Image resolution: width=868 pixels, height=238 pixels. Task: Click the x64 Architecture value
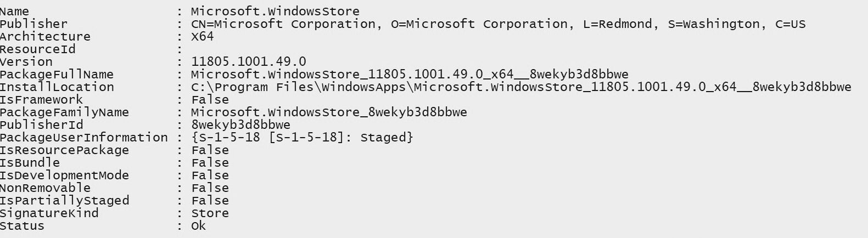(x=202, y=37)
